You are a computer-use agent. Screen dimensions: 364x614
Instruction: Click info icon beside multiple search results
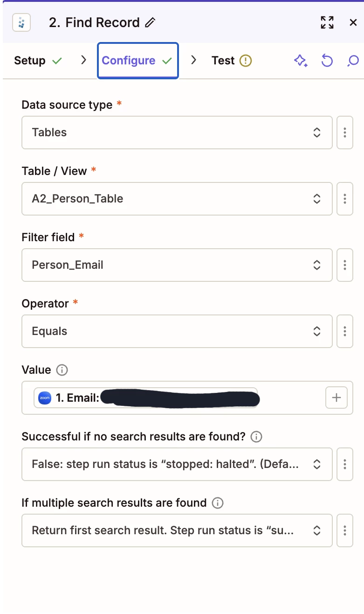point(217,503)
